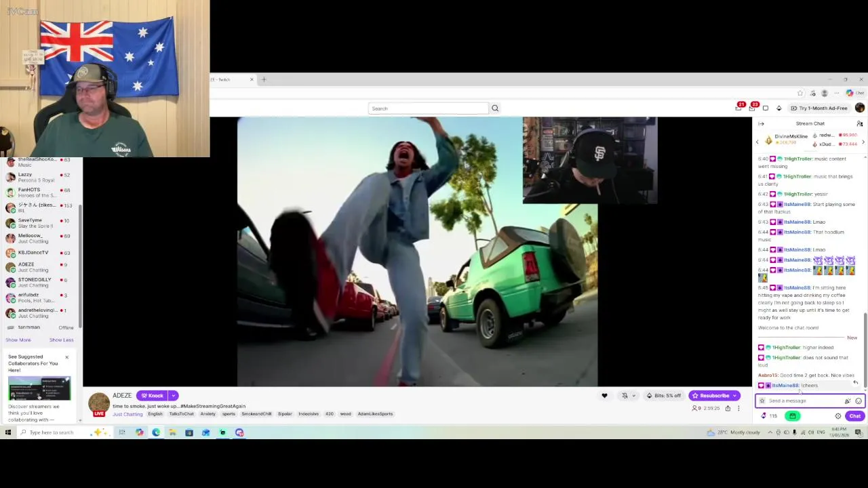The width and height of the screenshot is (868, 488).
Task: Open more options three-dot menu below video
Action: [x=738, y=408]
